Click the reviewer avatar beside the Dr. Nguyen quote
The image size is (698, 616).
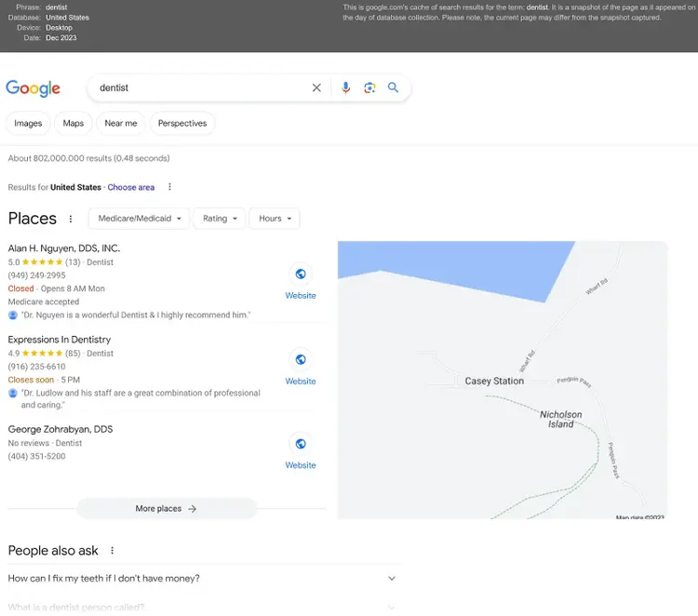[x=13, y=315]
